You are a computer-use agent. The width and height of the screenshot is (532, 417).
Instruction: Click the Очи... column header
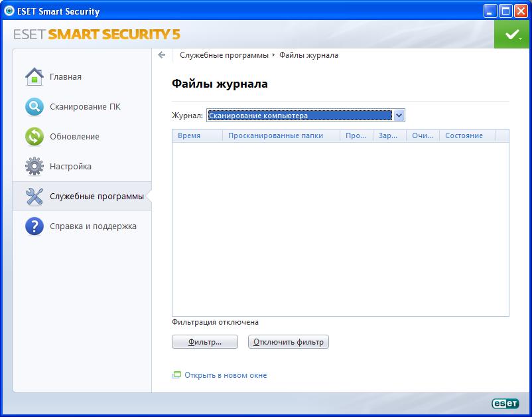coord(423,136)
